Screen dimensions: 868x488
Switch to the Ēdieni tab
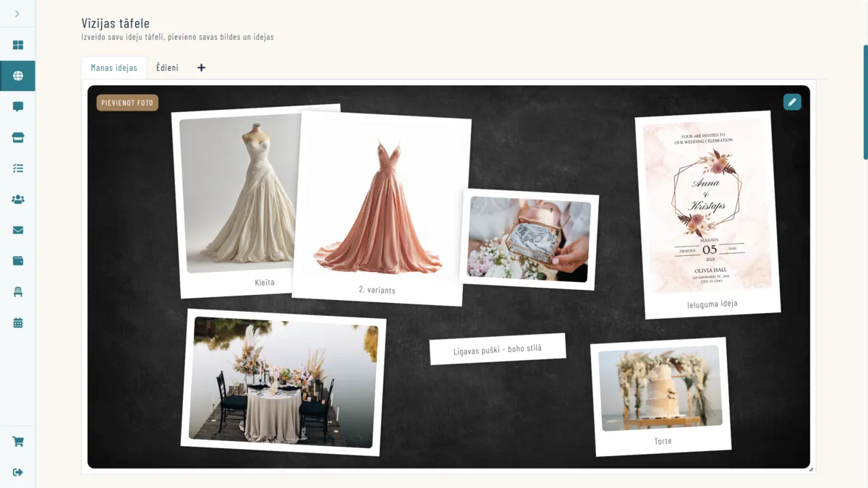(167, 68)
